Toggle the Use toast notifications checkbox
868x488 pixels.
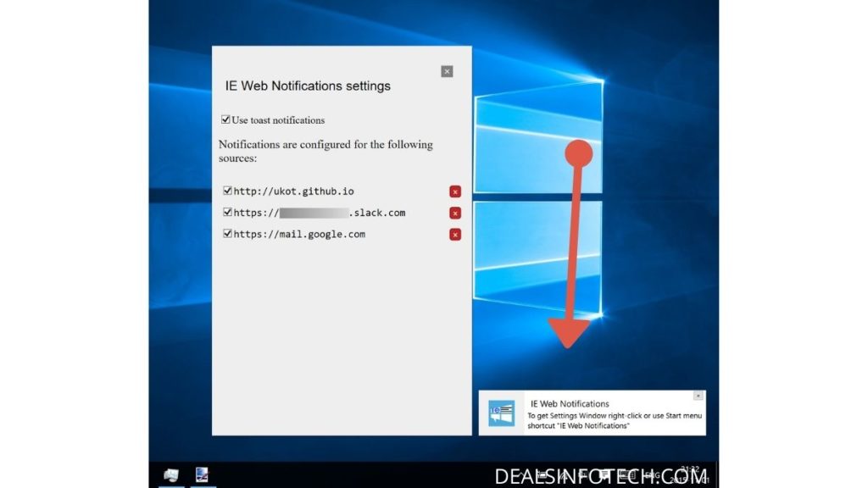click(x=225, y=119)
